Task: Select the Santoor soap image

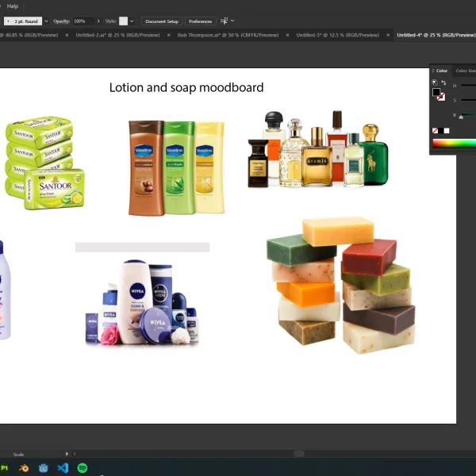Action: [44, 163]
